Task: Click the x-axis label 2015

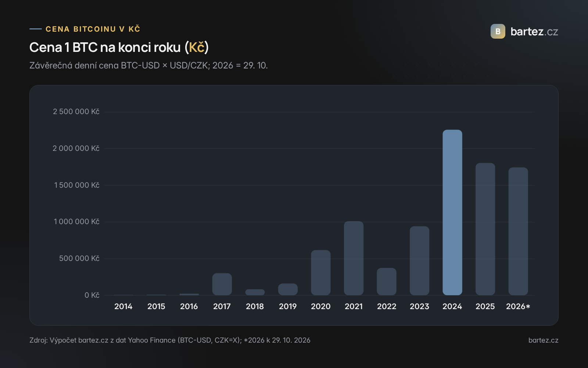Action: pos(156,307)
